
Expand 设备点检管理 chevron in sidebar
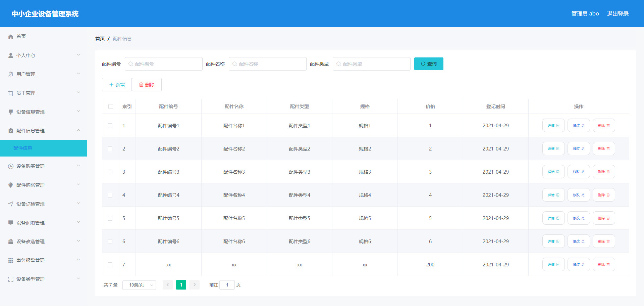click(78, 203)
